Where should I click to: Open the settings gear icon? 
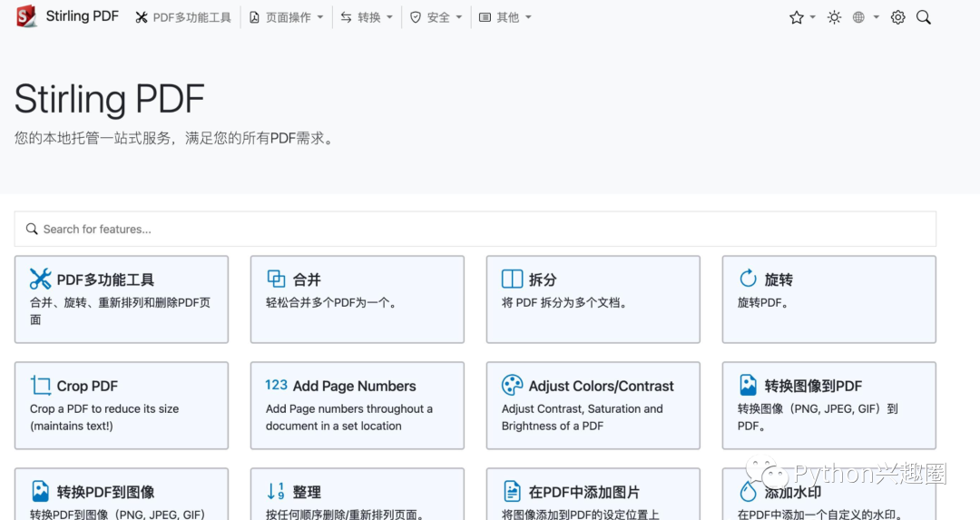898,17
